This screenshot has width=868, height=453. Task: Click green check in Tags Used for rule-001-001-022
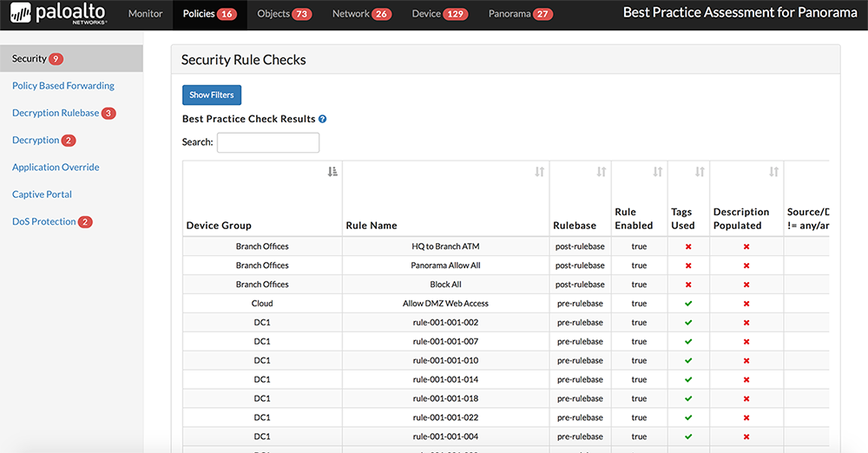(688, 417)
